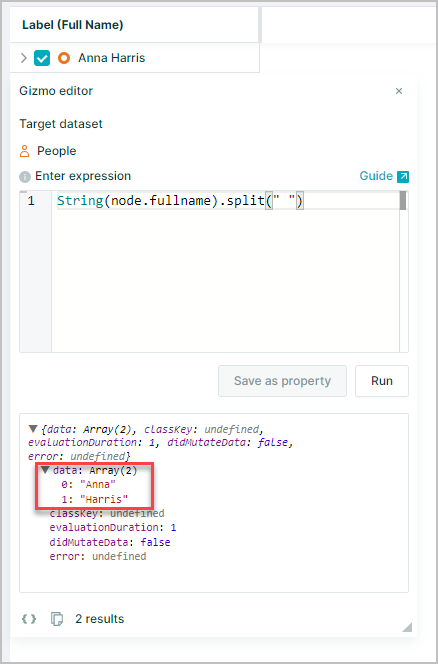Select the "Harris" array value
The width and height of the screenshot is (438, 664).
104,499
